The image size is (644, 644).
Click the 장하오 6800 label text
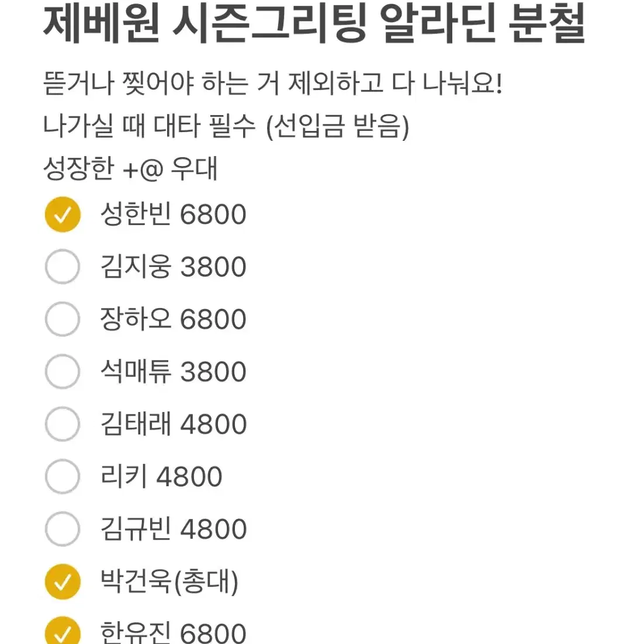pos(174,319)
